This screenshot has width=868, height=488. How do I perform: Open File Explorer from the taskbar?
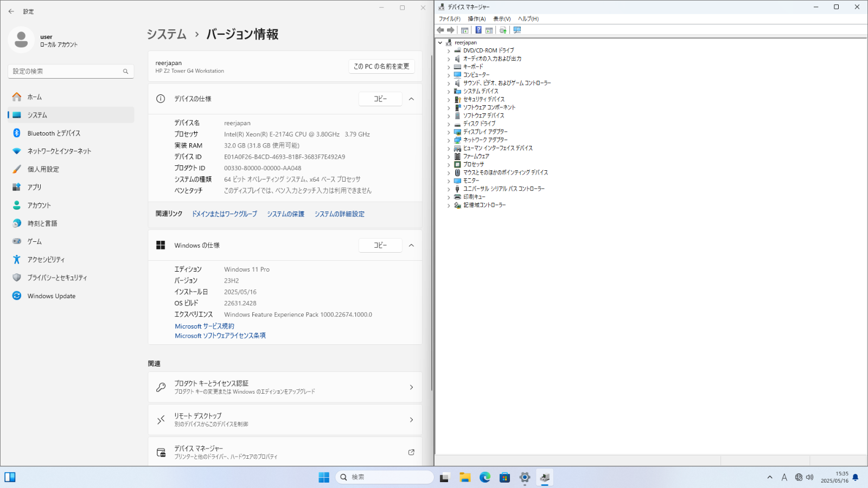click(465, 477)
